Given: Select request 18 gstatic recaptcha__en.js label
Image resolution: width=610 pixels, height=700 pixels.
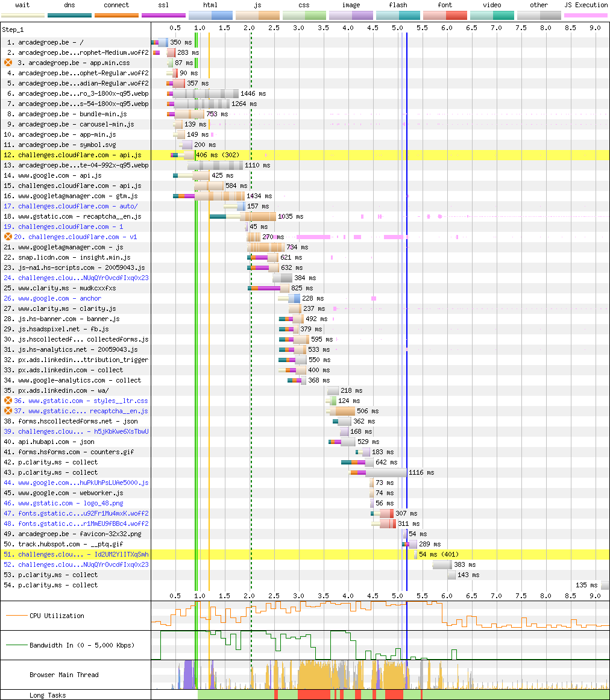Looking at the screenshot, I should (x=72, y=216).
